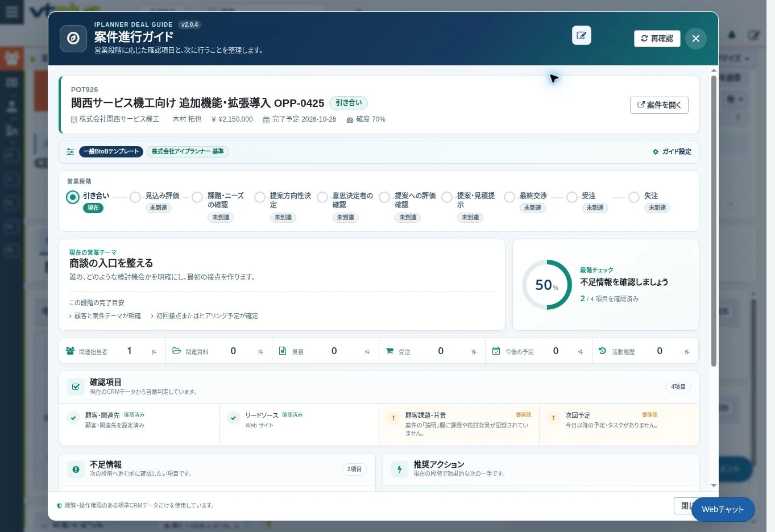Click the shield icon in the footer
The width and height of the screenshot is (775, 532).
pyautogui.click(x=60, y=505)
